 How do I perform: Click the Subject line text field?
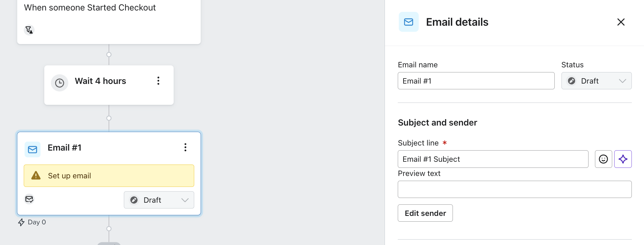[x=493, y=159]
